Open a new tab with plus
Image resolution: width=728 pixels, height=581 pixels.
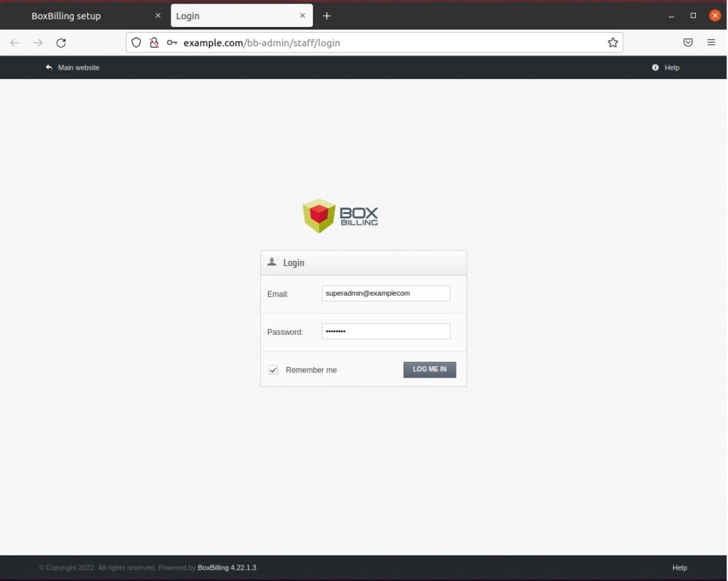(327, 16)
